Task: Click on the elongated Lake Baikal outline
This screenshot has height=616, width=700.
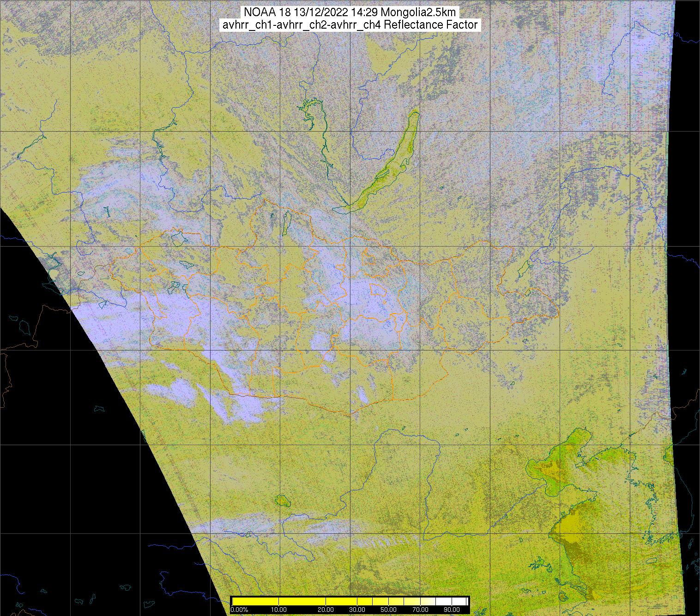Action: [x=392, y=162]
